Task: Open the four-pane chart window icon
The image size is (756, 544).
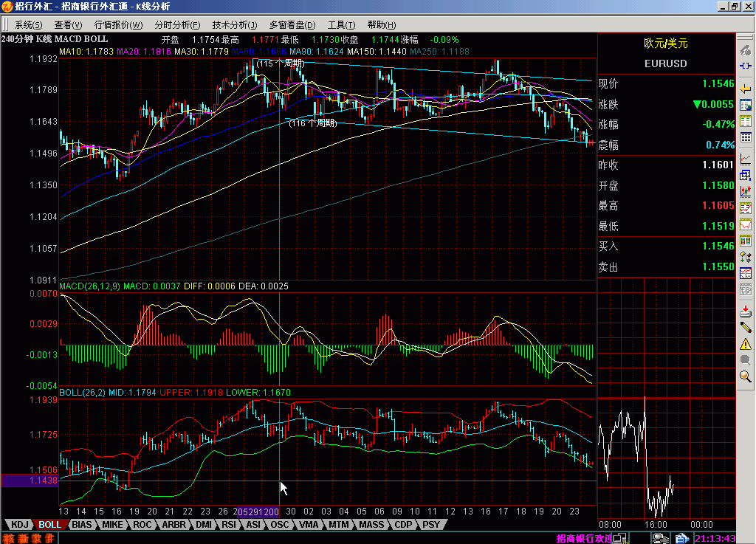Action: click(746, 273)
